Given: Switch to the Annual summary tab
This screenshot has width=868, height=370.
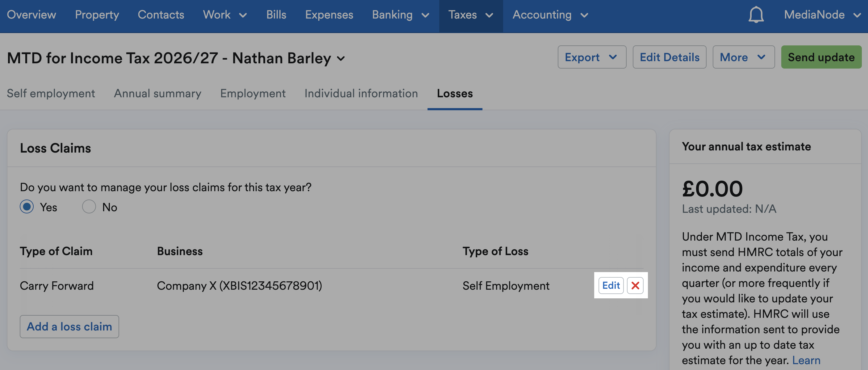Looking at the screenshot, I should (157, 94).
